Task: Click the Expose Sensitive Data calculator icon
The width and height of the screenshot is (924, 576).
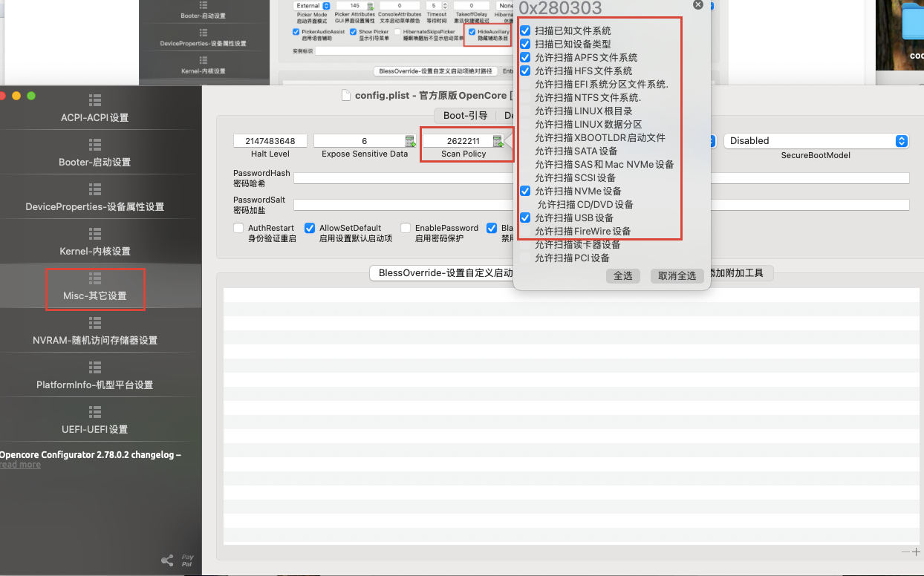Action: 410,141
